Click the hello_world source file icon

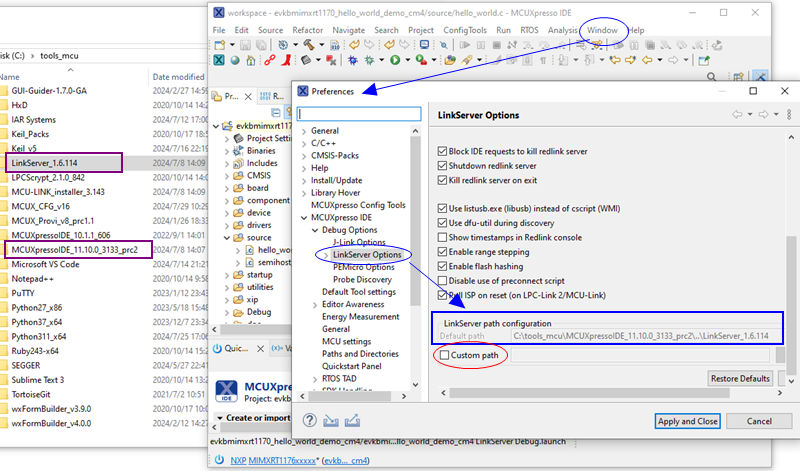251,250
